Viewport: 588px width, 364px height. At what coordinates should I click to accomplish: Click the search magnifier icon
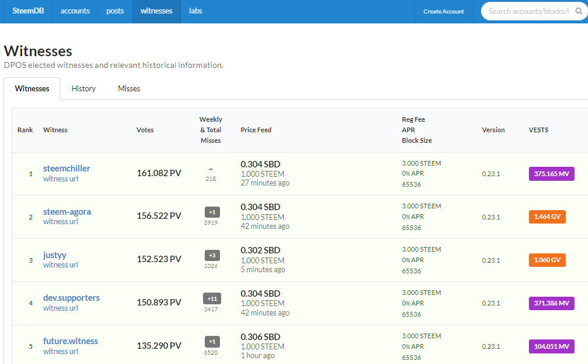[x=579, y=11]
